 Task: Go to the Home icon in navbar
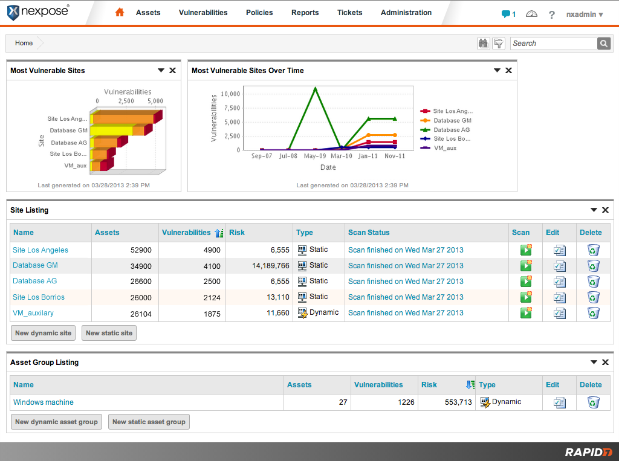pos(120,13)
